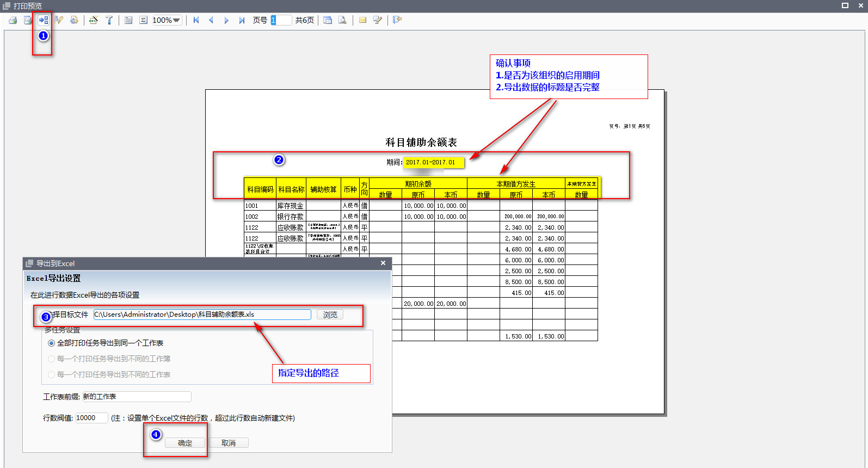This screenshot has width=868, height=468.
Task: Select '每一个打印任务导出到不同的工作簿' radio option
Action: 52,359
